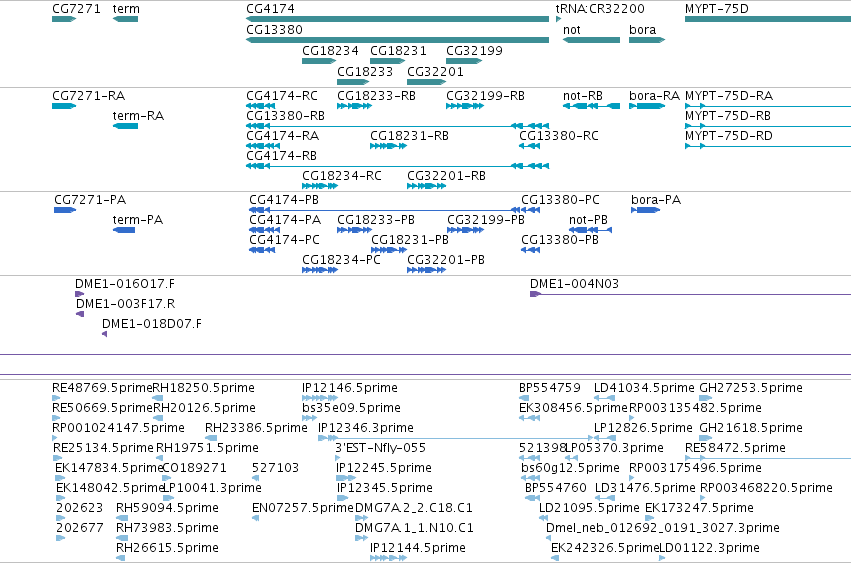Select transcript bora-RA
851x563 pixels.
click(647, 106)
